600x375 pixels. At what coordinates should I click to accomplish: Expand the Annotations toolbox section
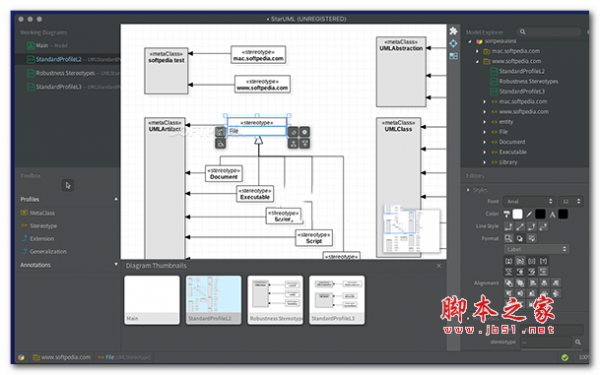tap(116, 264)
